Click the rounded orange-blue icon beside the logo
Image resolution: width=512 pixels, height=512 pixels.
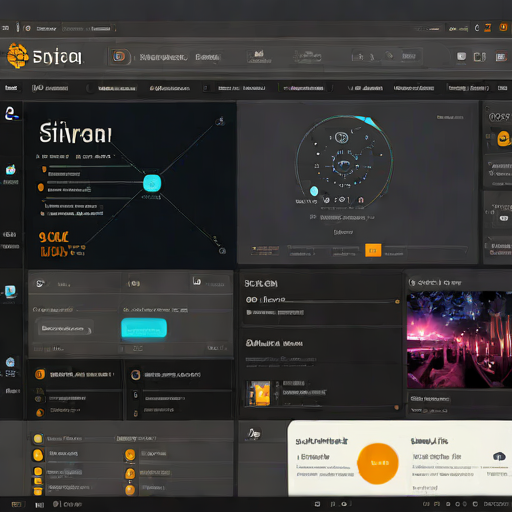tap(119, 56)
